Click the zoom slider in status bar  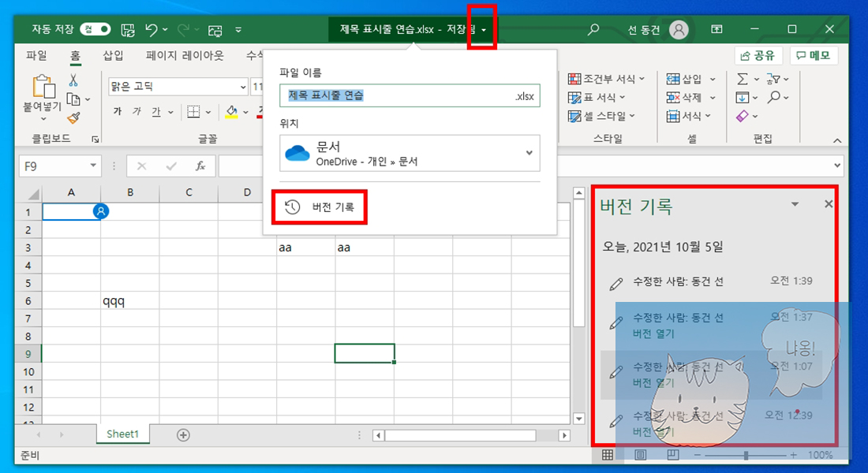[x=746, y=456]
